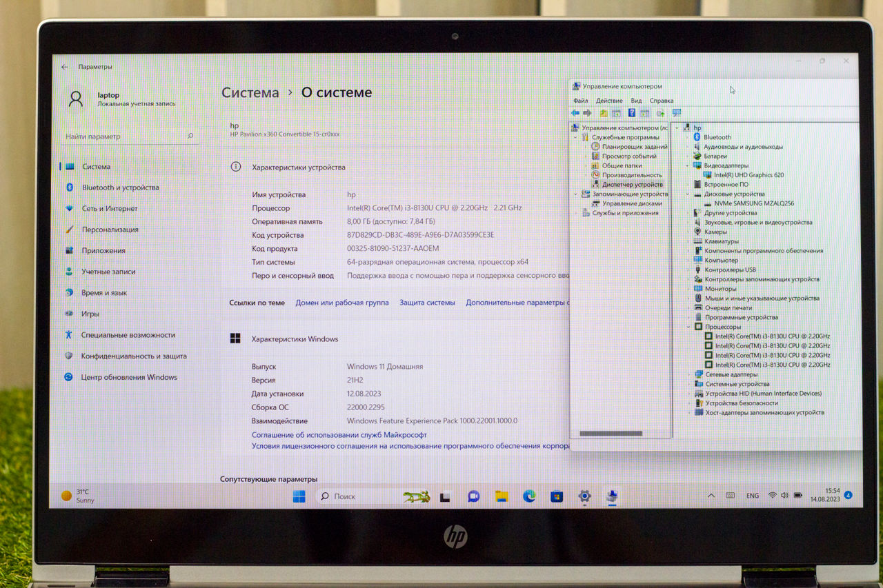Collapse Дисковые устройства node
Viewport: 883px width, 588px height.
pyautogui.click(x=688, y=194)
